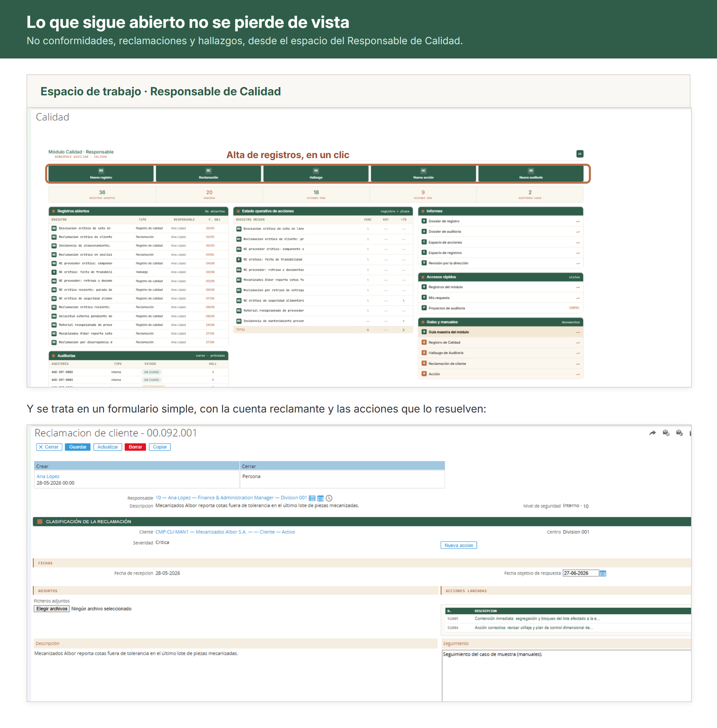Screen dimensions: 717x728
Task: Open client link CMP-CLI-MAN1 Mecanizados Albor
Action: pyautogui.click(x=225, y=532)
